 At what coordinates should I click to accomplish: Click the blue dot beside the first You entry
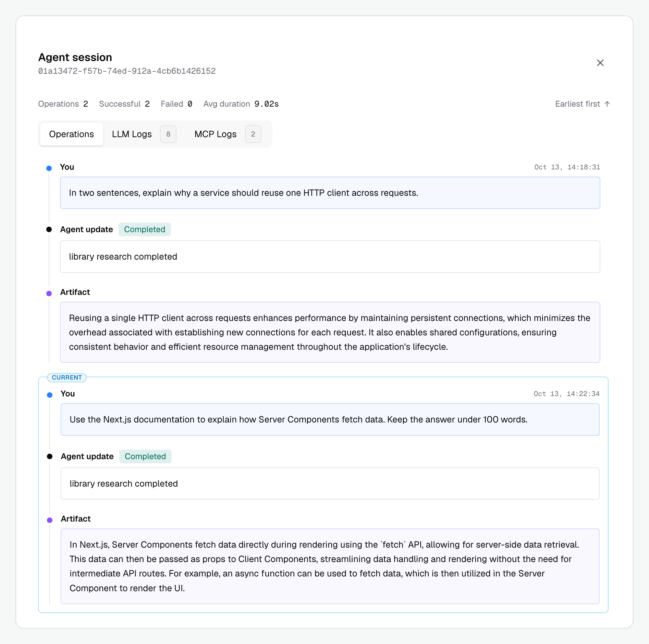(x=49, y=168)
